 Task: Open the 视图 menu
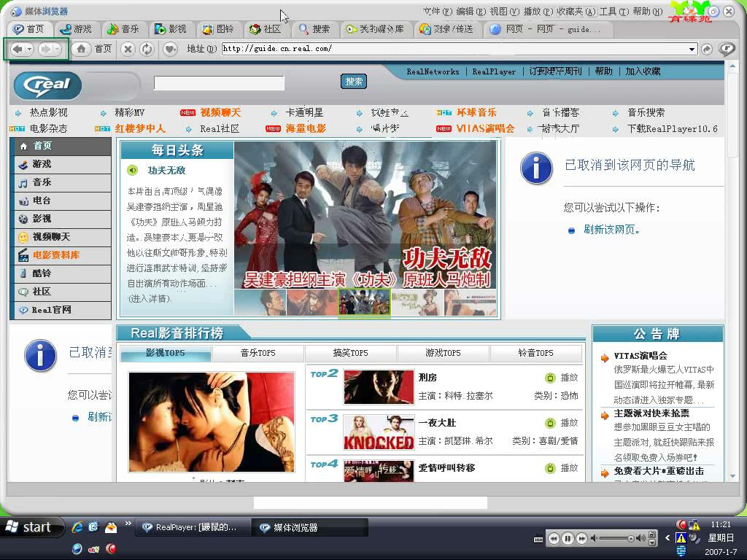click(505, 12)
